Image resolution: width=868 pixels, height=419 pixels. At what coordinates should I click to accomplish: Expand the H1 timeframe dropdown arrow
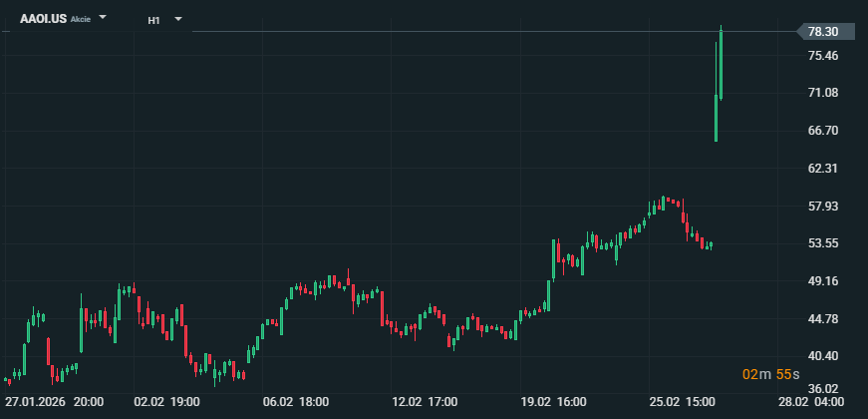[177, 19]
